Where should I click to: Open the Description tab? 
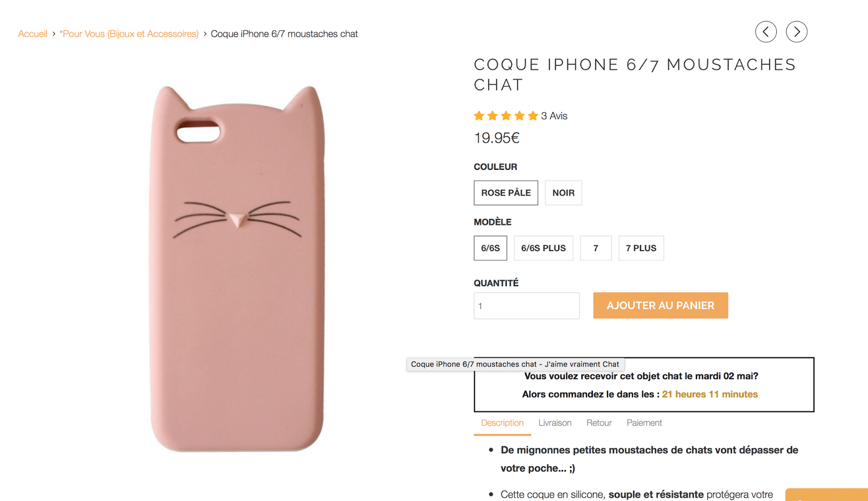(502, 423)
